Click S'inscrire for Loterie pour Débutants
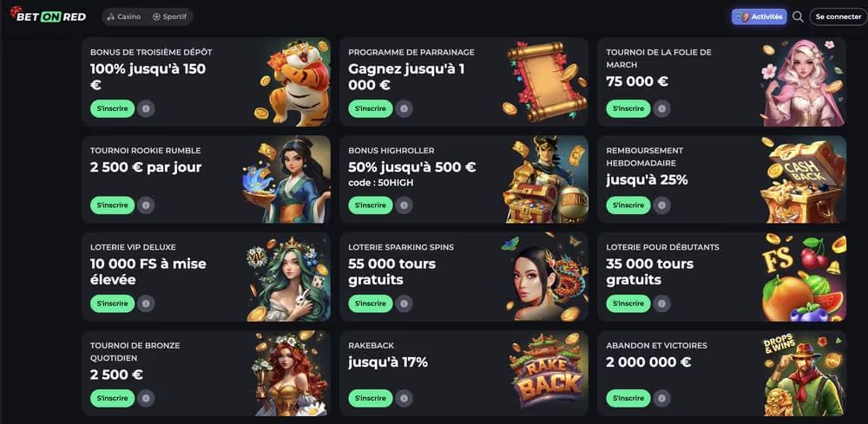Screen dimensions: 868x424 point(628,303)
